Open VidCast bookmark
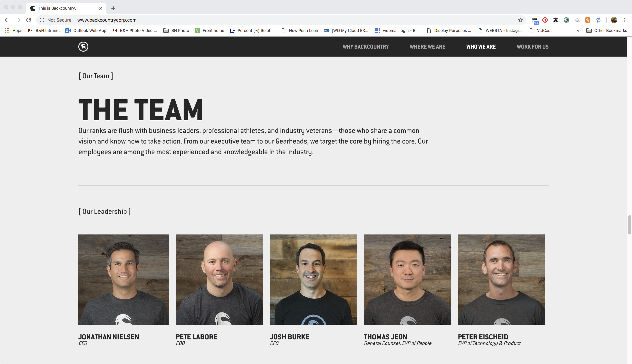Screen dimensions: 632x364 (x=540, y=30)
